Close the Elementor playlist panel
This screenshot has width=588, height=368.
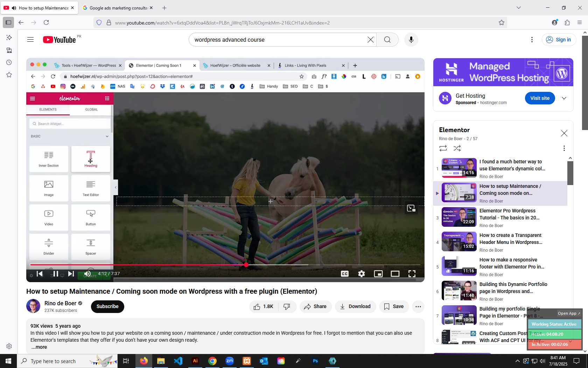(564, 133)
